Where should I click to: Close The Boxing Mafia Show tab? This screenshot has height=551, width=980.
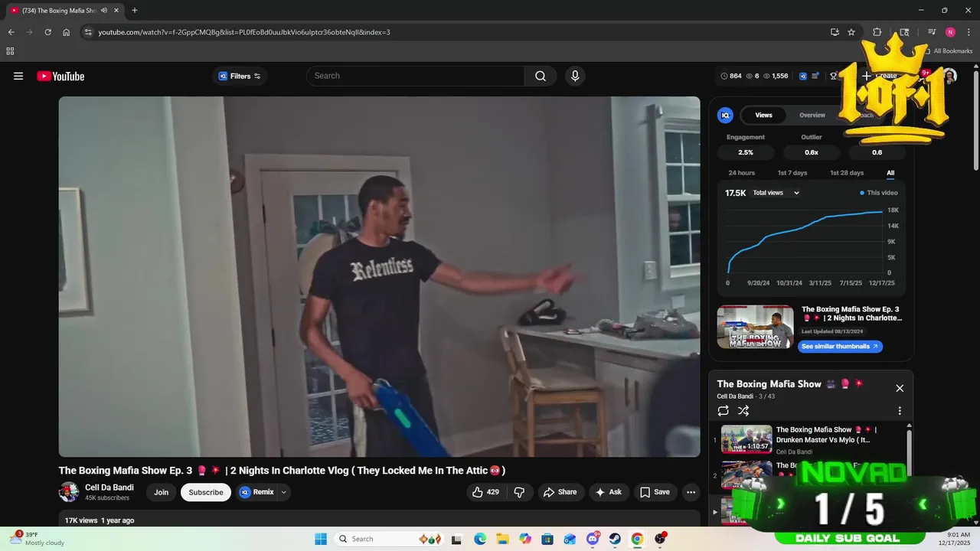point(116,11)
